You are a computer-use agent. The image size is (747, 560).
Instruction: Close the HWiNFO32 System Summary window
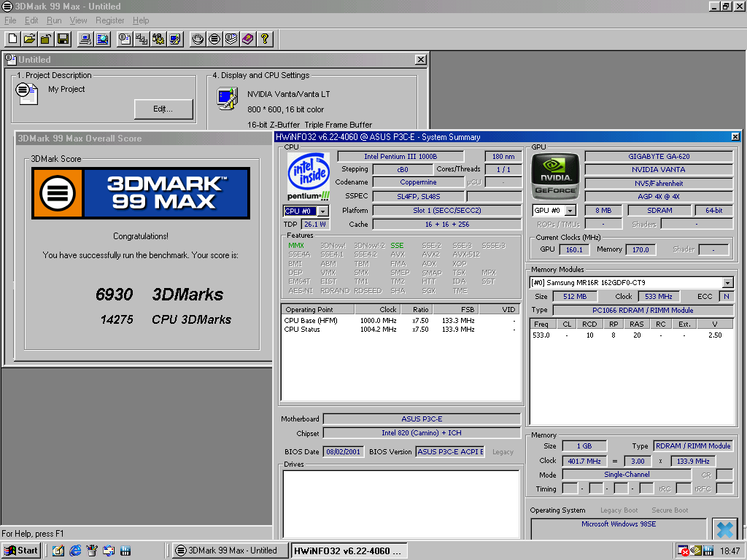(735, 136)
